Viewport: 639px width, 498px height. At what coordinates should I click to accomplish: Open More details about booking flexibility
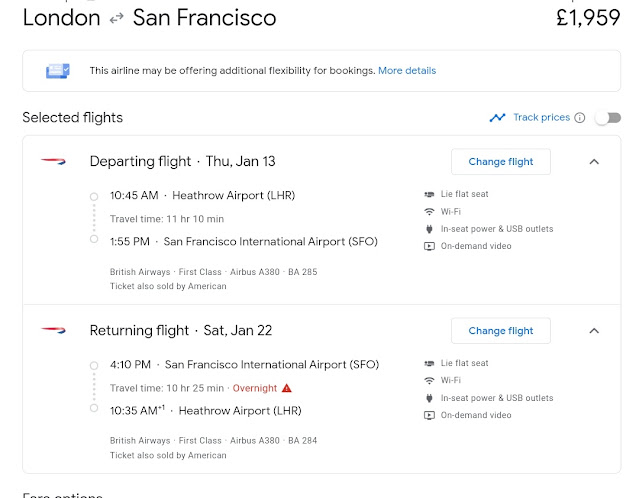click(407, 71)
